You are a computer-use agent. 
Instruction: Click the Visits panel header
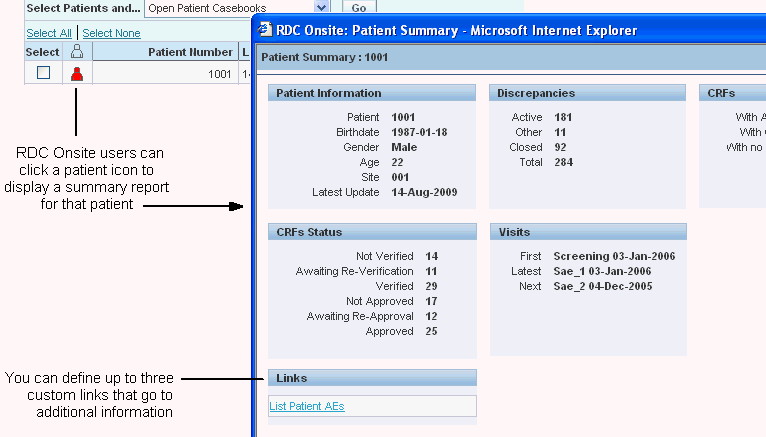588,232
